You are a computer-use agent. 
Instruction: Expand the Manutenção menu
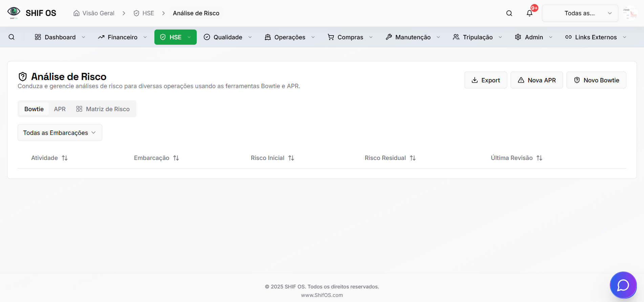[x=412, y=37]
